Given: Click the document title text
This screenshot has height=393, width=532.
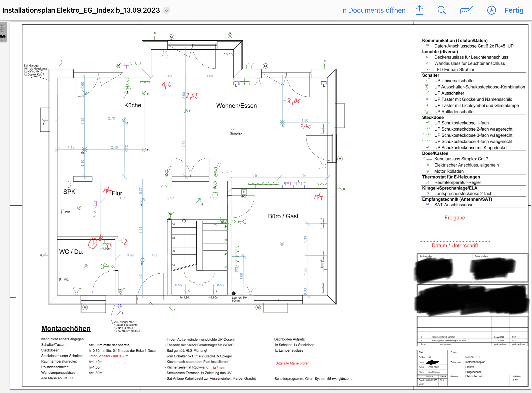Looking at the screenshot, I should click(x=81, y=10).
